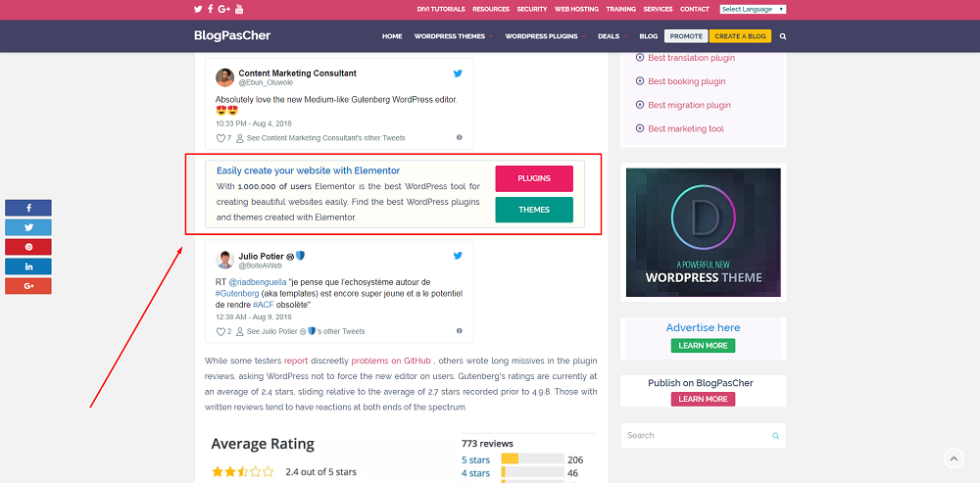980x483 pixels.
Task: Expand the WordPress Themes menu
Action: point(453,36)
